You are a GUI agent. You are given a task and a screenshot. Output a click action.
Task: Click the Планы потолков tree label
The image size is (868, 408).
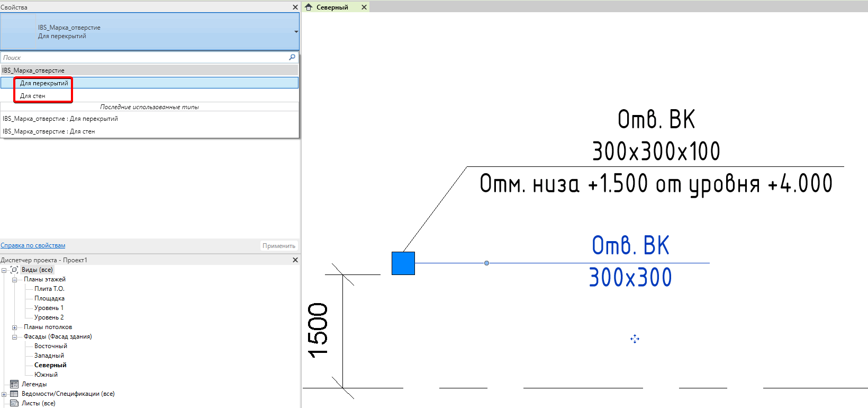[48, 327]
